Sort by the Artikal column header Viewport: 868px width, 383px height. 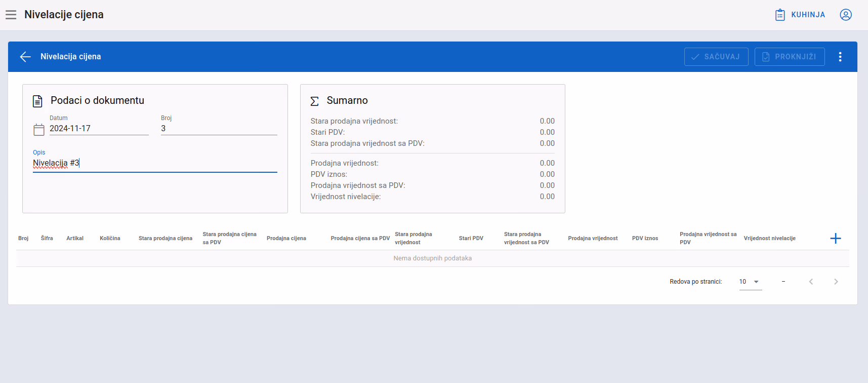(x=75, y=238)
